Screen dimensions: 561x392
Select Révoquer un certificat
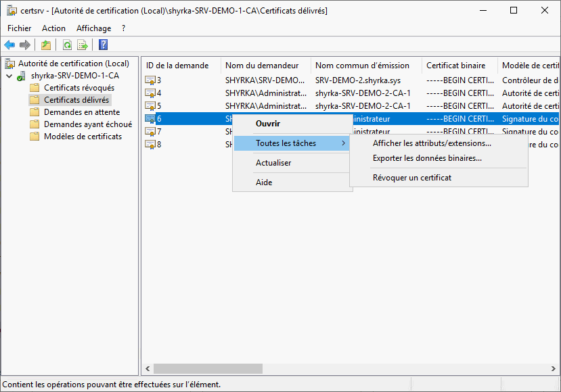[x=411, y=178]
